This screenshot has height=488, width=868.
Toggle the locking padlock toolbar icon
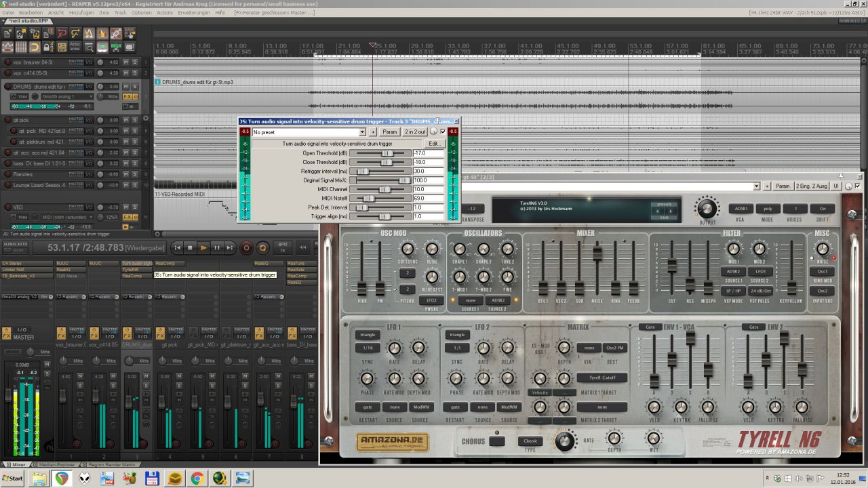pyautogui.click(x=47, y=47)
